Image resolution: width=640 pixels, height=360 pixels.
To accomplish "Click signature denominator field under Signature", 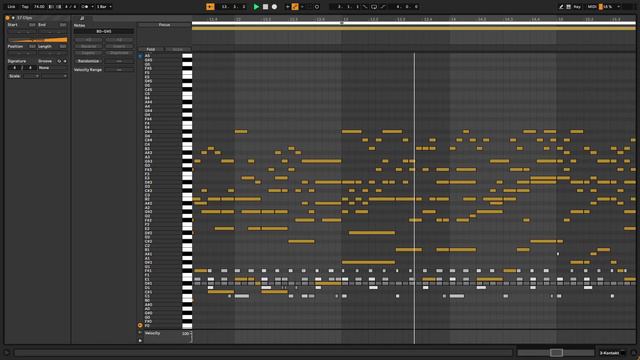I will tap(29, 68).
